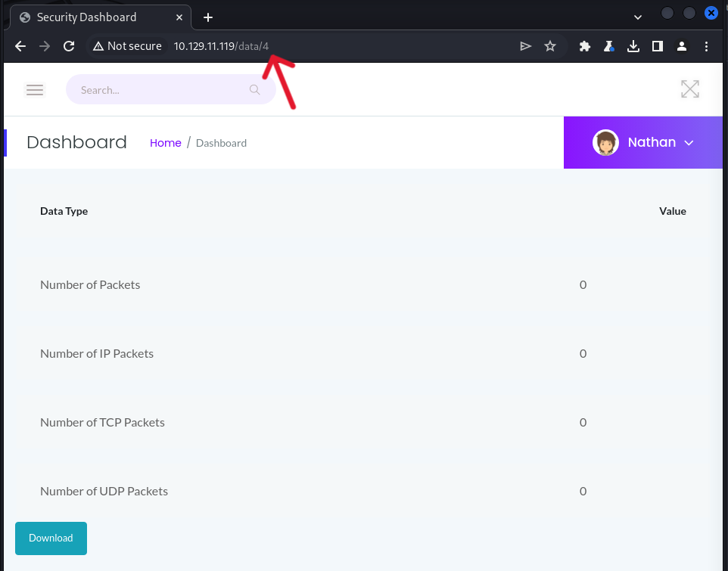Open a new browser tab
The width and height of the screenshot is (728, 571).
pos(208,17)
